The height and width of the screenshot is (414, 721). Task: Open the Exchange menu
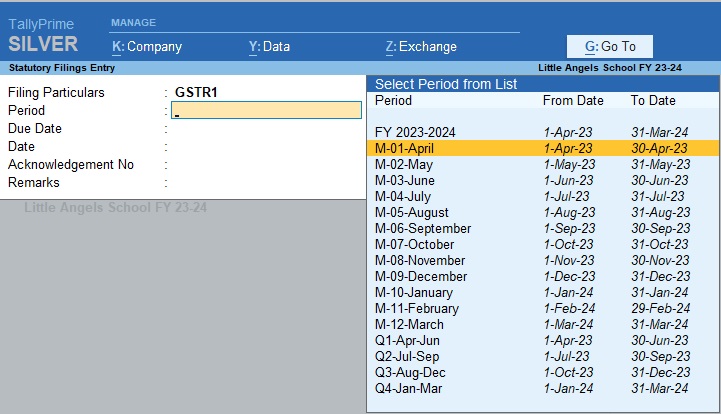coord(420,46)
